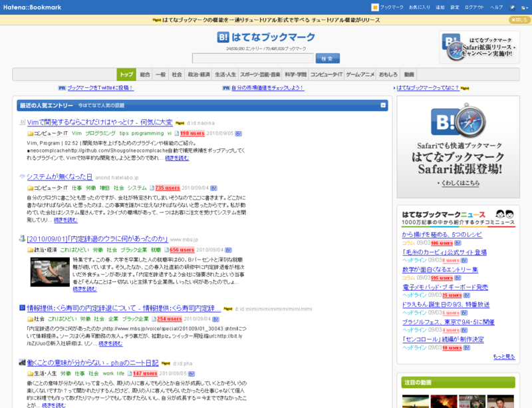
Task: Open the 設定 menu in the top bar
Action: click(x=454, y=7)
